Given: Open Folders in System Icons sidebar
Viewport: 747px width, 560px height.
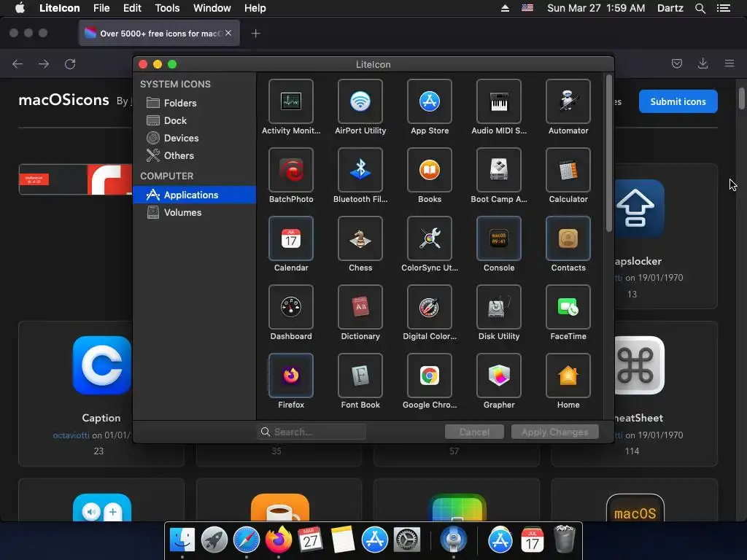Looking at the screenshot, I should tap(194, 103).
